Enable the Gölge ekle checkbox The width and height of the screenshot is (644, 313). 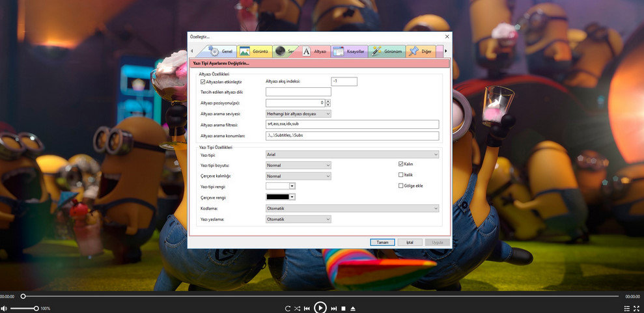401,186
